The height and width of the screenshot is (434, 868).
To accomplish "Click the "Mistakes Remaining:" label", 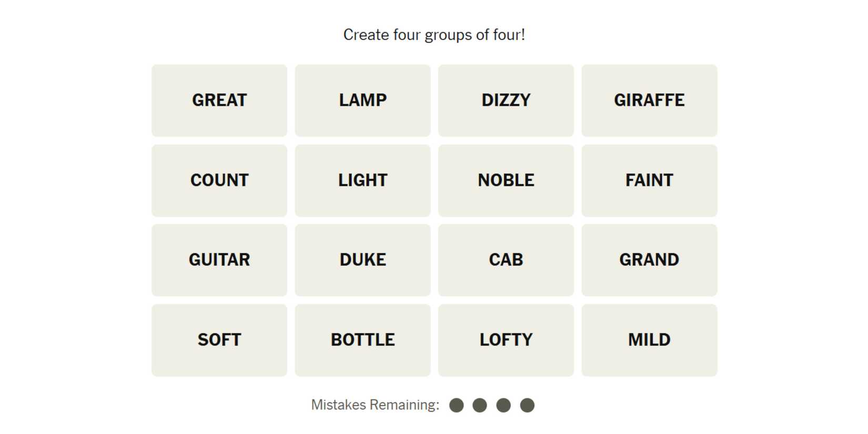I will pos(375,405).
